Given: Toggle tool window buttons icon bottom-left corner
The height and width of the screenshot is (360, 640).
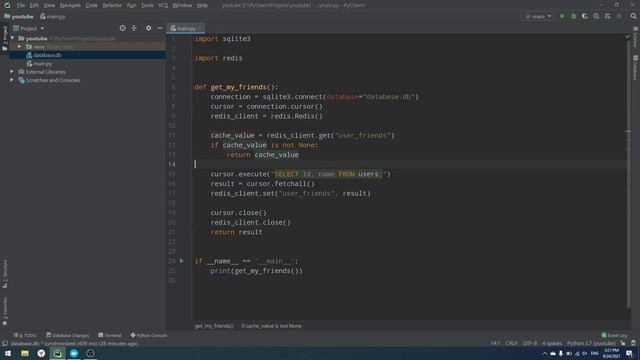Looking at the screenshot, I should tap(4, 343).
